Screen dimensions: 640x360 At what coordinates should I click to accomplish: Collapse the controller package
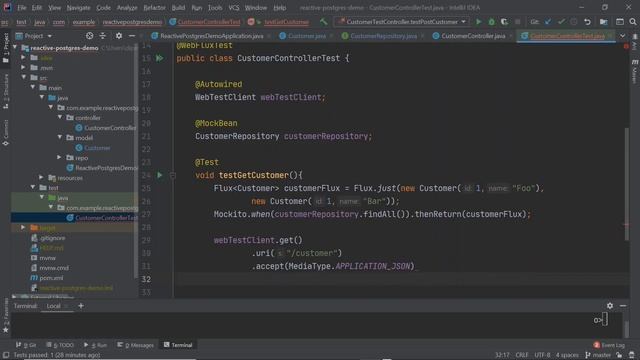point(60,118)
